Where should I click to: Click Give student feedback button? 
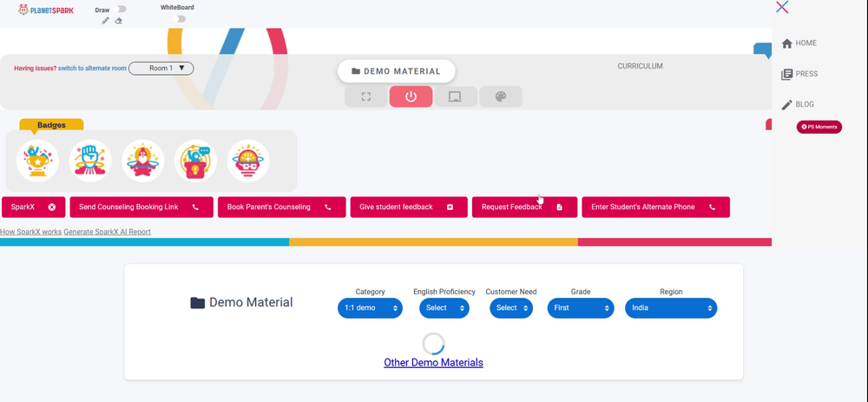[409, 208]
